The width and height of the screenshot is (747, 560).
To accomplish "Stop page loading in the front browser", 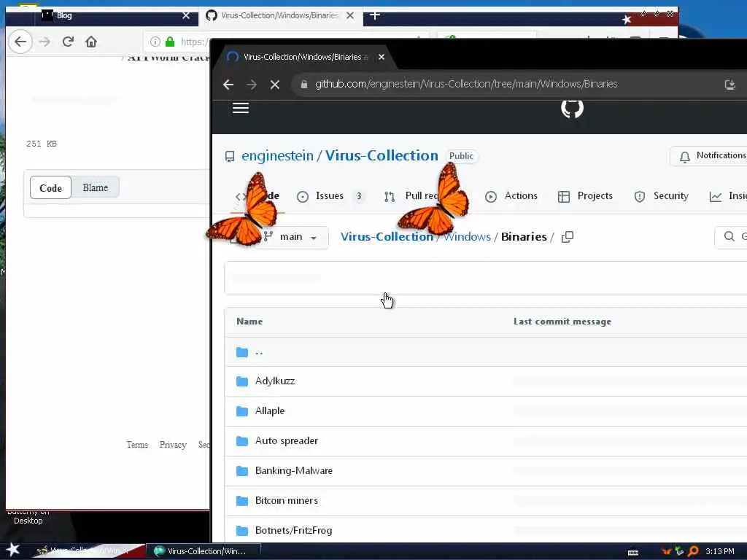I will (275, 85).
